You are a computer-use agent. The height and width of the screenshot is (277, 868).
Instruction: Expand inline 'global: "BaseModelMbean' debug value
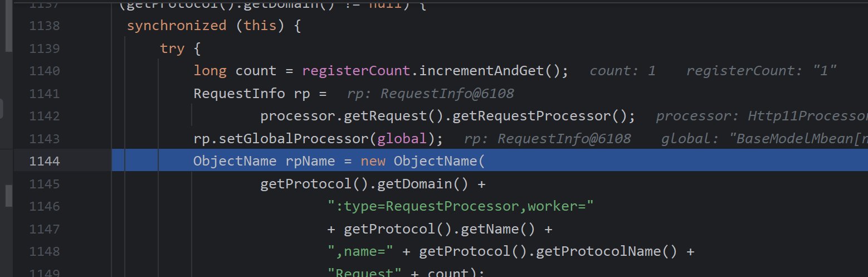[x=764, y=138]
